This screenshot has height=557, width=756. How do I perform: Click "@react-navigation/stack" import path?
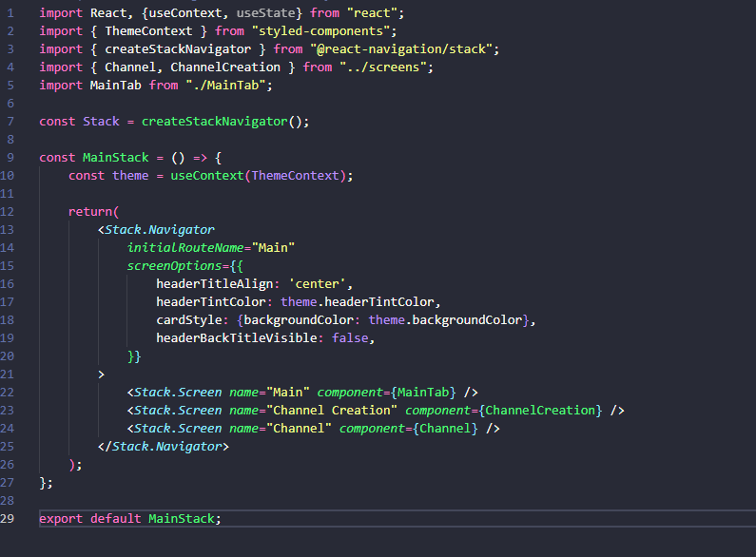[x=401, y=49]
